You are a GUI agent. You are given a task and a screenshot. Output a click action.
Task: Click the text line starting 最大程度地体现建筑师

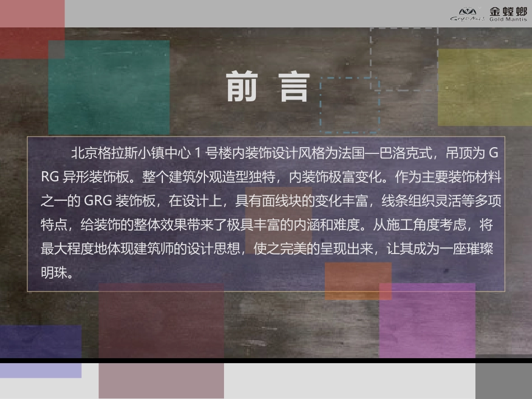click(267, 249)
